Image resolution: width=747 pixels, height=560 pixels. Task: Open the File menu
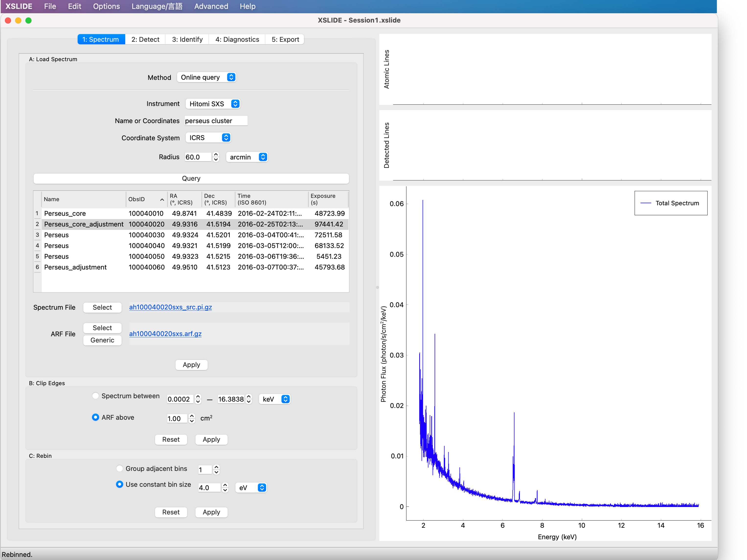(x=50, y=6)
